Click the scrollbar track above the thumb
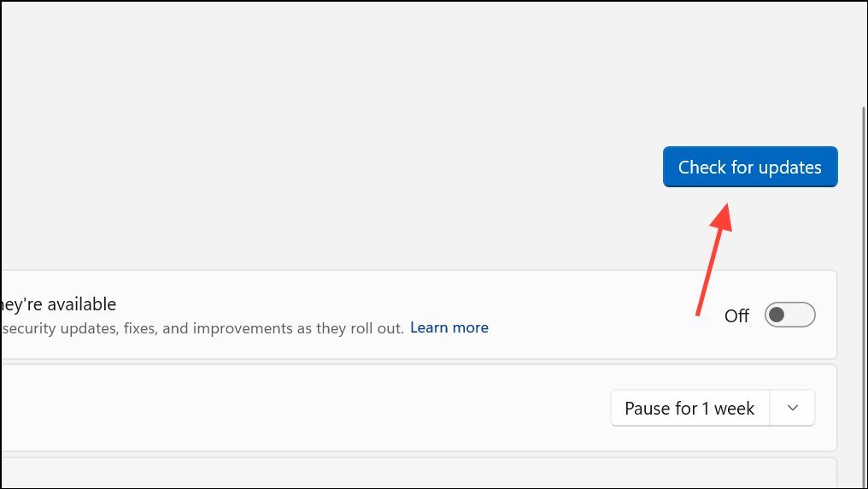This screenshot has height=489, width=868. point(862,51)
